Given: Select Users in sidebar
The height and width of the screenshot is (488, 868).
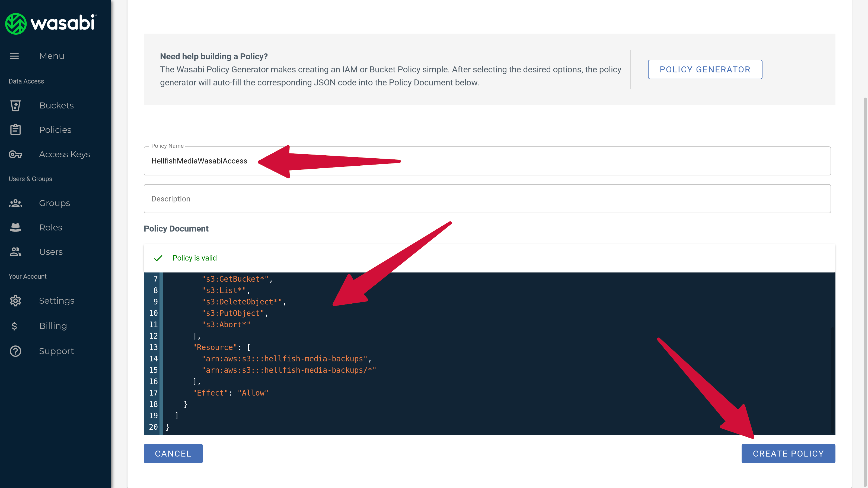Looking at the screenshot, I should click(x=51, y=252).
